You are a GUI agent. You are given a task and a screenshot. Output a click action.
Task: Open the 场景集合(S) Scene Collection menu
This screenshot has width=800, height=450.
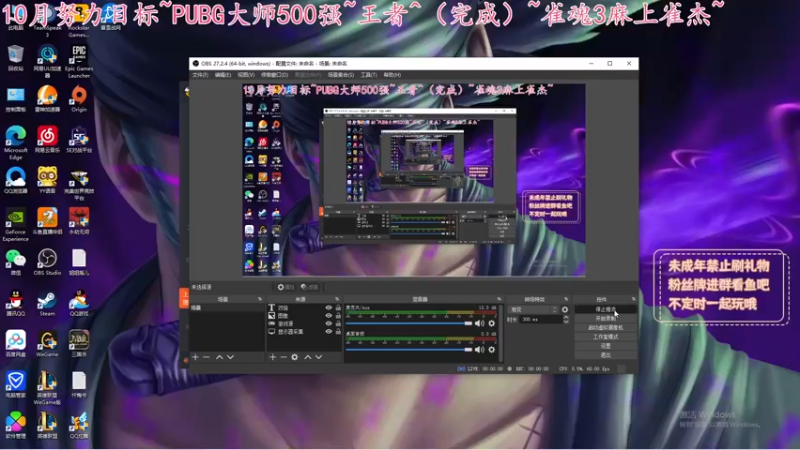tap(340, 75)
